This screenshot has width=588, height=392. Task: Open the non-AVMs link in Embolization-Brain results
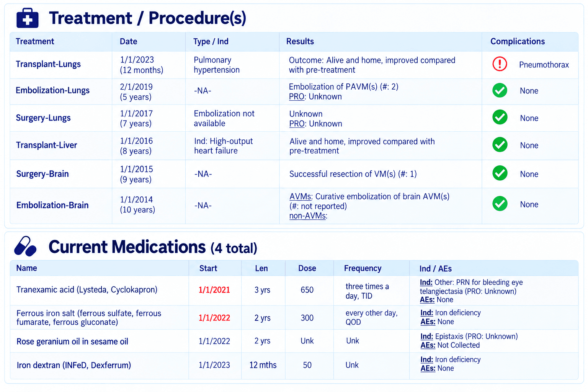(308, 216)
